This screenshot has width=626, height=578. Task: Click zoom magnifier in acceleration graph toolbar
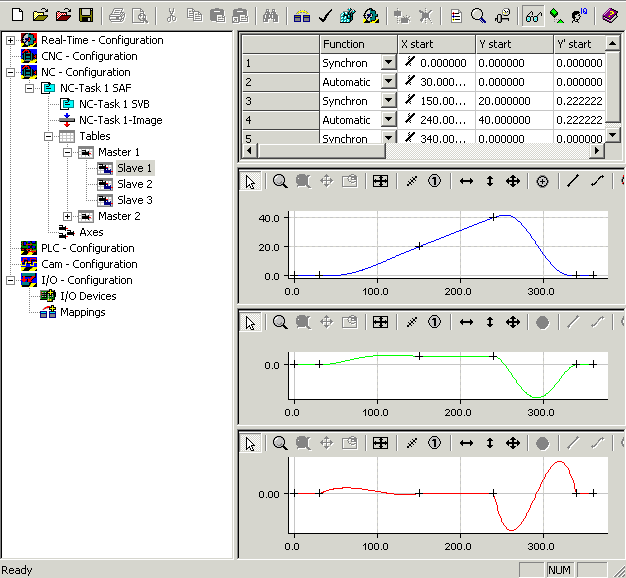click(280, 443)
